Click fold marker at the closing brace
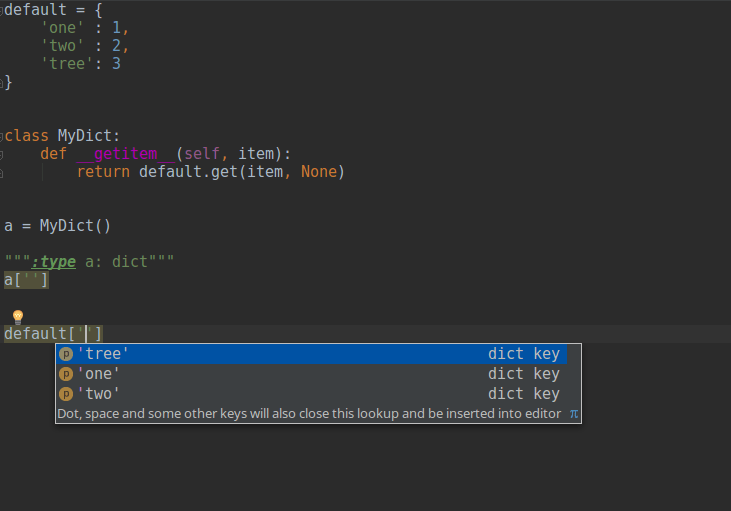The image size is (731, 511). 4,82
